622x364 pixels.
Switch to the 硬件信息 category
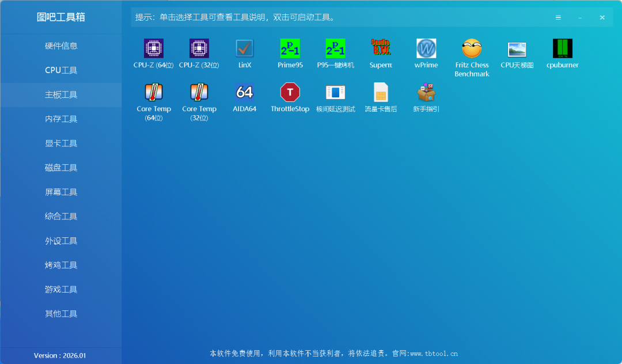click(x=61, y=46)
